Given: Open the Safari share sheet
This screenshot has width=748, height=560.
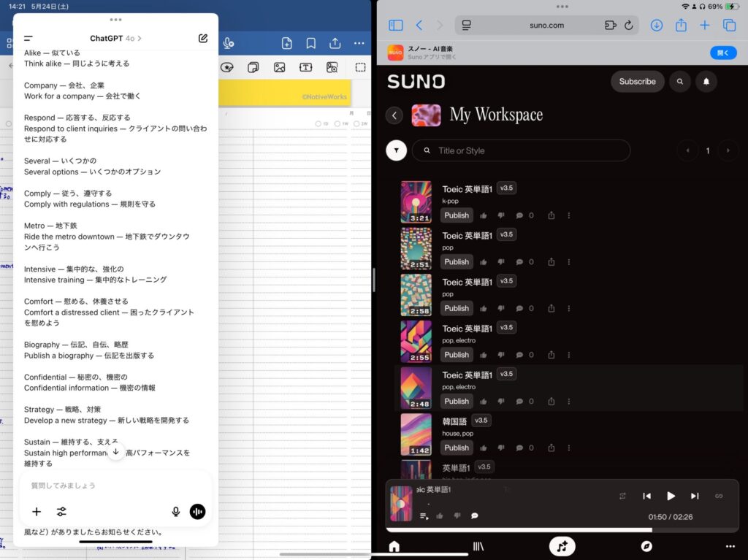Looking at the screenshot, I should [x=681, y=25].
